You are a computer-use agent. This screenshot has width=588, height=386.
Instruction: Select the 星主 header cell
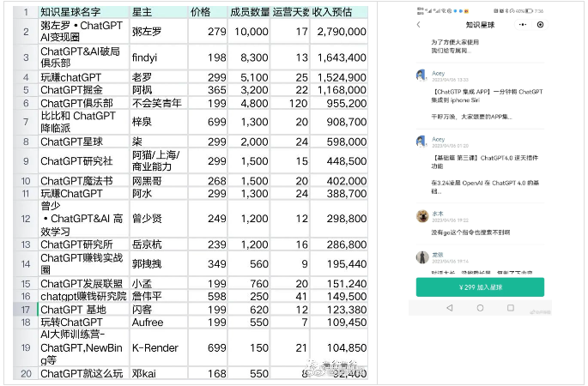[x=159, y=12]
